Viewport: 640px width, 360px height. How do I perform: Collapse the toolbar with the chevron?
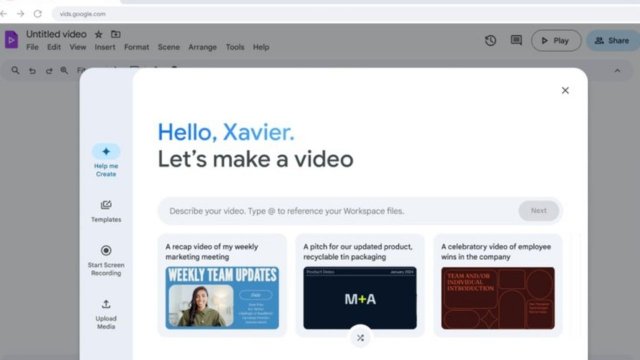click(617, 71)
